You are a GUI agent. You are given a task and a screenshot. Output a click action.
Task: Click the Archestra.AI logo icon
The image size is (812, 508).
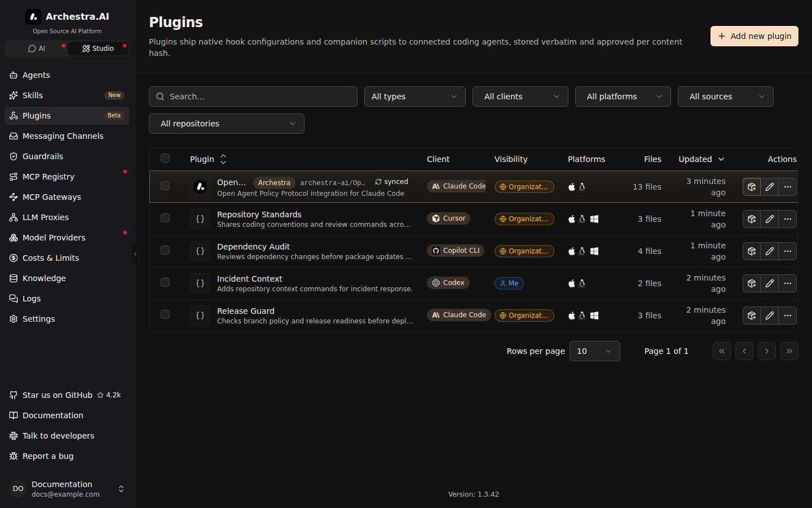click(33, 16)
